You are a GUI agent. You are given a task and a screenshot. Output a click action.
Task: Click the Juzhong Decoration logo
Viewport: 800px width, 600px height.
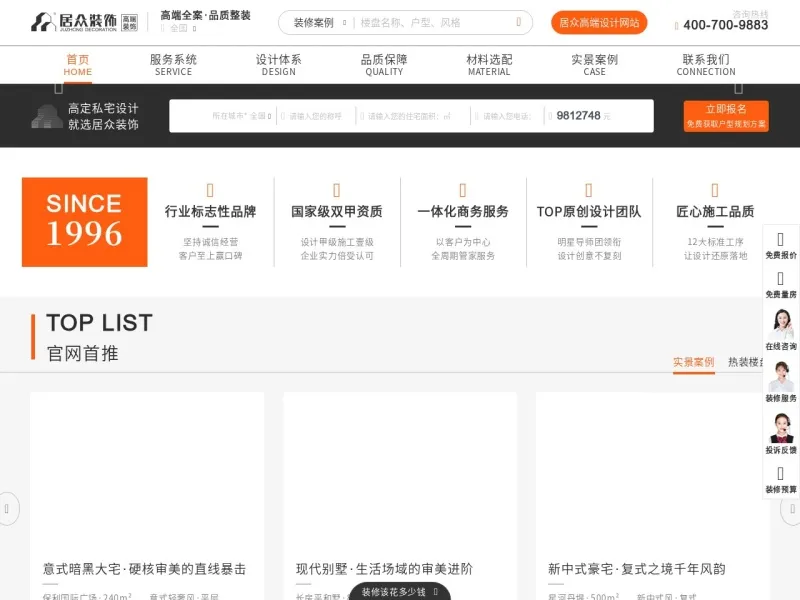84,22
